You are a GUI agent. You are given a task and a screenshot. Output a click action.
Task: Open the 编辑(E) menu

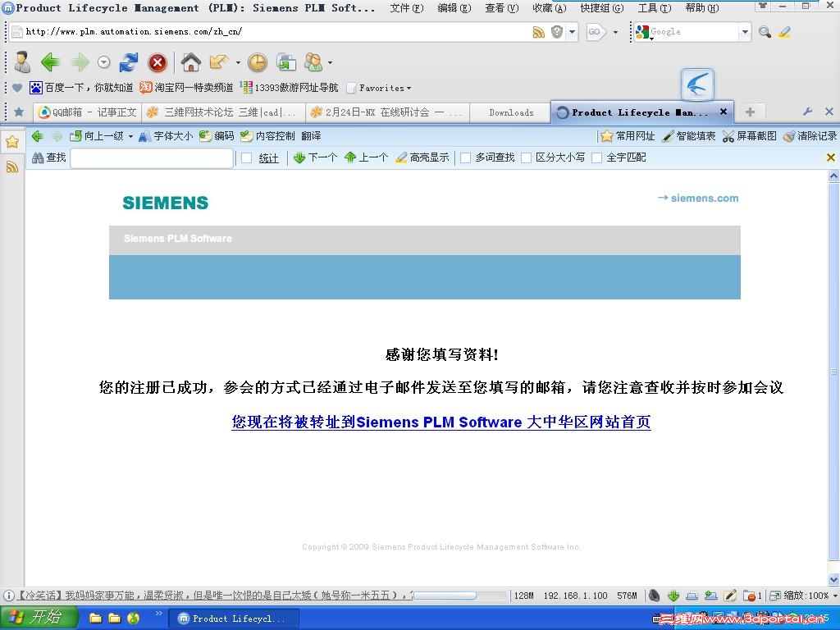[x=454, y=8]
